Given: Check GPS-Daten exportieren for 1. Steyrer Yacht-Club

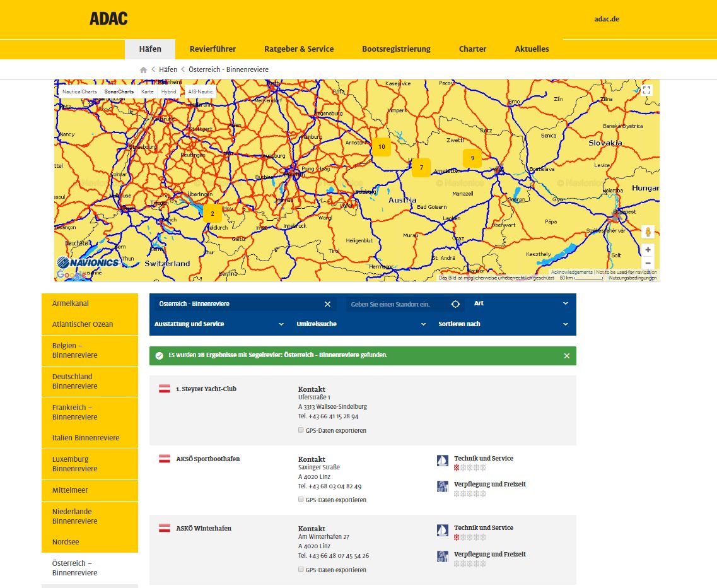Looking at the screenshot, I should pyautogui.click(x=301, y=430).
